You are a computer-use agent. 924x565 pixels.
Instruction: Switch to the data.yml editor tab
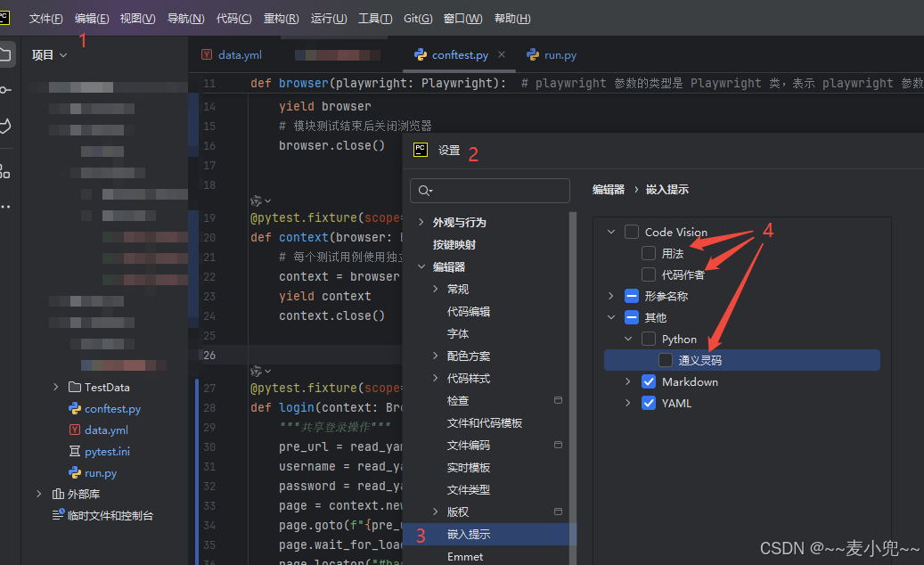232,54
